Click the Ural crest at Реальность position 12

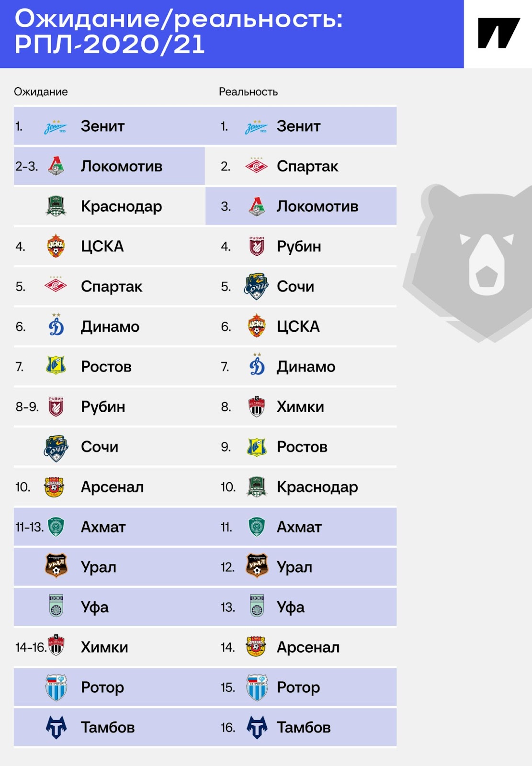point(257,566)
